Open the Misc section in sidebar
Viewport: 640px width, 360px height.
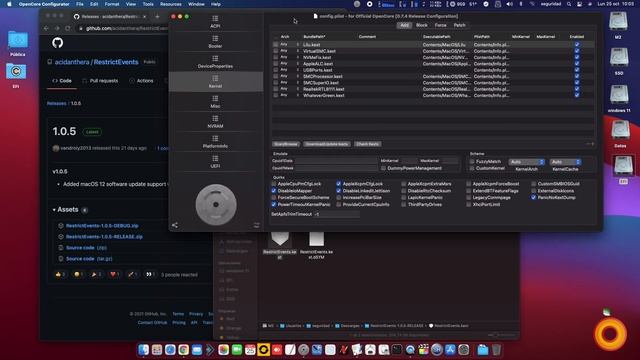point(215,102)
